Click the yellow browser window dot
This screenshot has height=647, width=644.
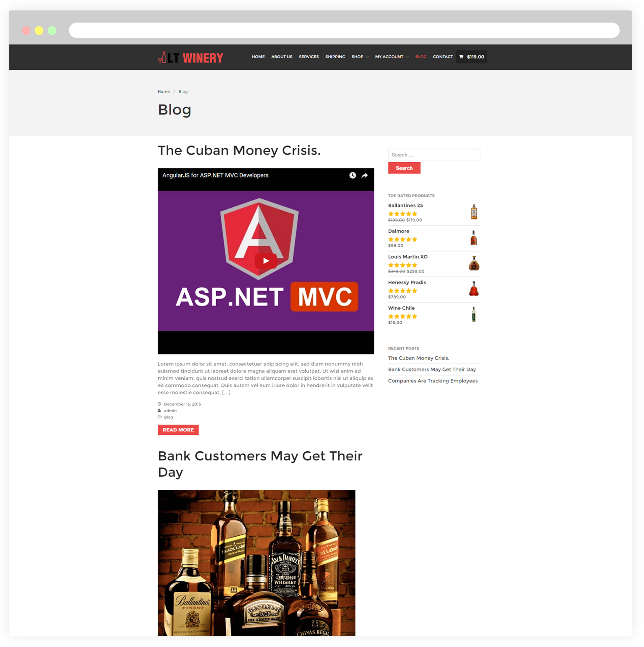pos(39,31)
